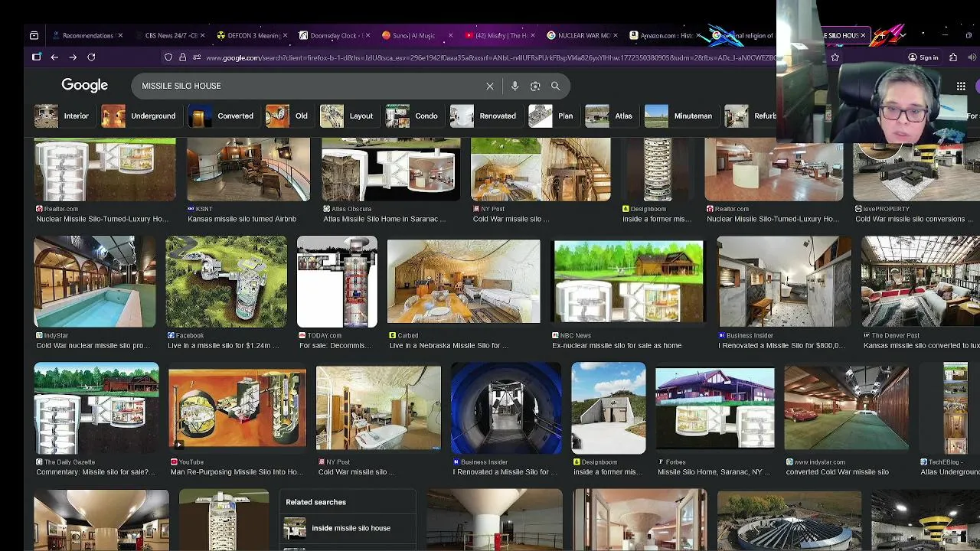Bookmark this page with the star icon
The image size is (980, 551).
point(835,57)
